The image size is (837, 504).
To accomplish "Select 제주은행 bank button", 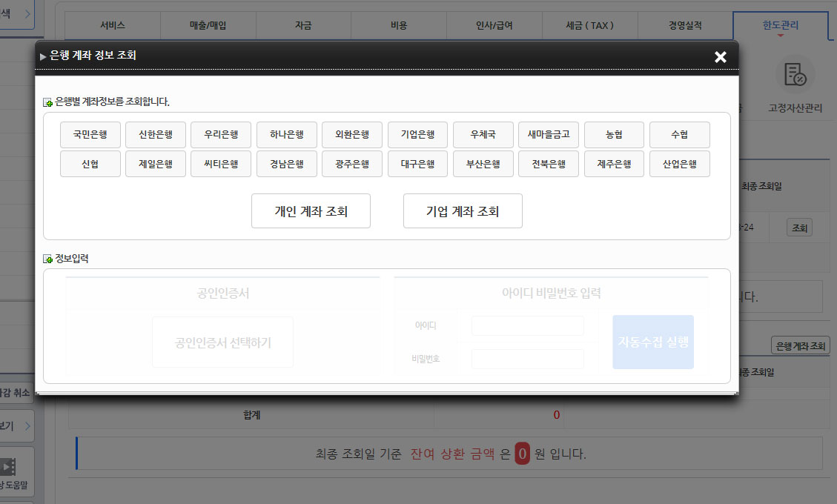I will tap(614, 164).
